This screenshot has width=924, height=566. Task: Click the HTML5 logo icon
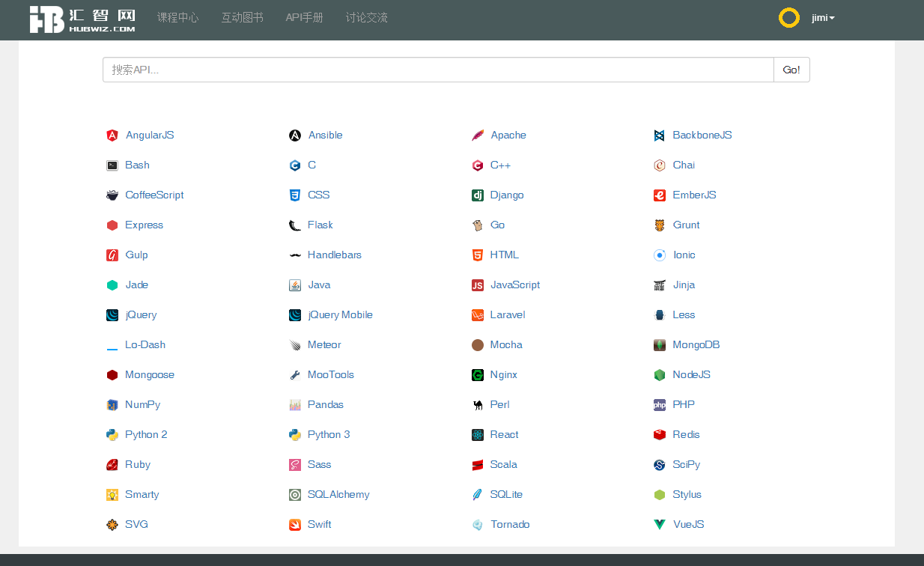pos(478,255)
